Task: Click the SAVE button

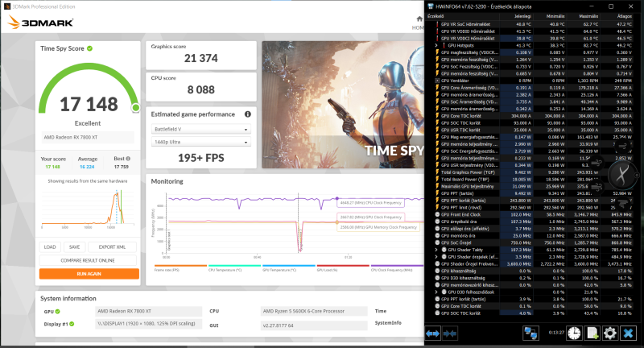Action: coord(75,247)
